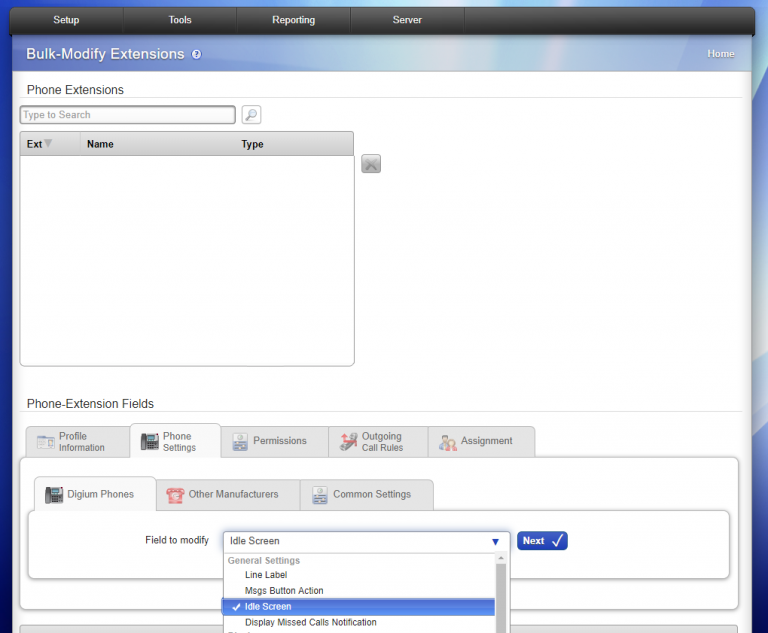This screenshot has height=633, width=768.
Task: Click the Assignment tab people icon
Action: (448, 442)
